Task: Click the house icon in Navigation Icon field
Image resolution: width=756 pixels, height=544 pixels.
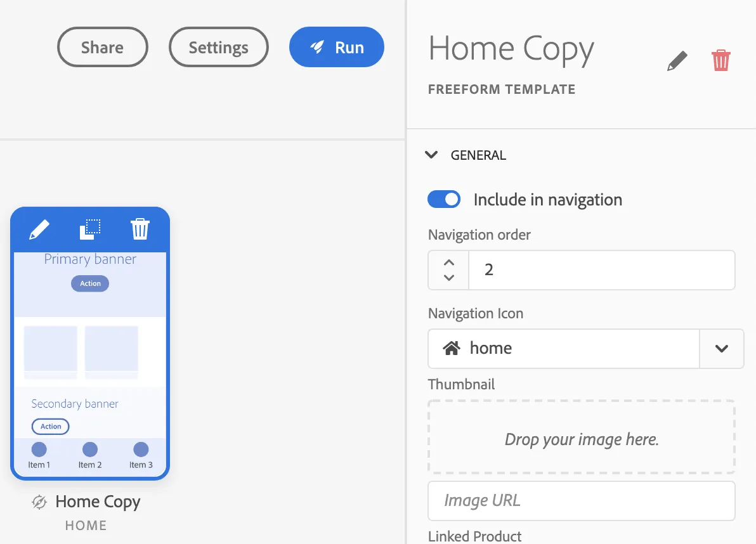Action: (x=452, y=348)
